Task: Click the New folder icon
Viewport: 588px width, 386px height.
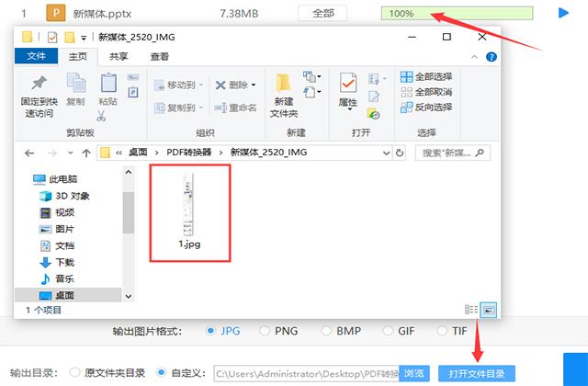Action: (x=284, y=83)
